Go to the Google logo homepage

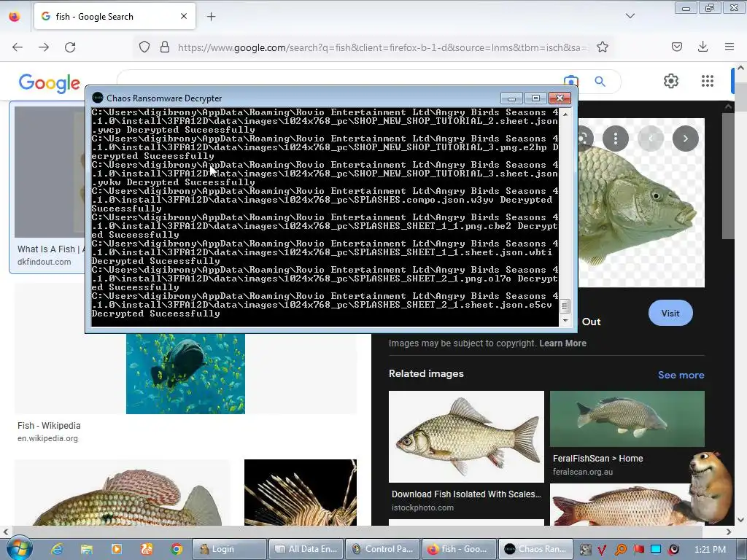pyautogui.click(x=50, y=83)
